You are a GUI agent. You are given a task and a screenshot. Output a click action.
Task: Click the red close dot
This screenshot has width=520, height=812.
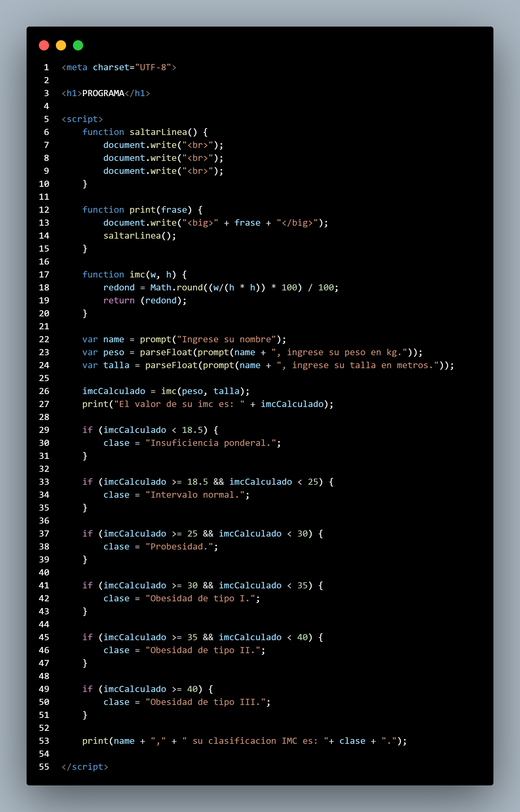point(44,45)
